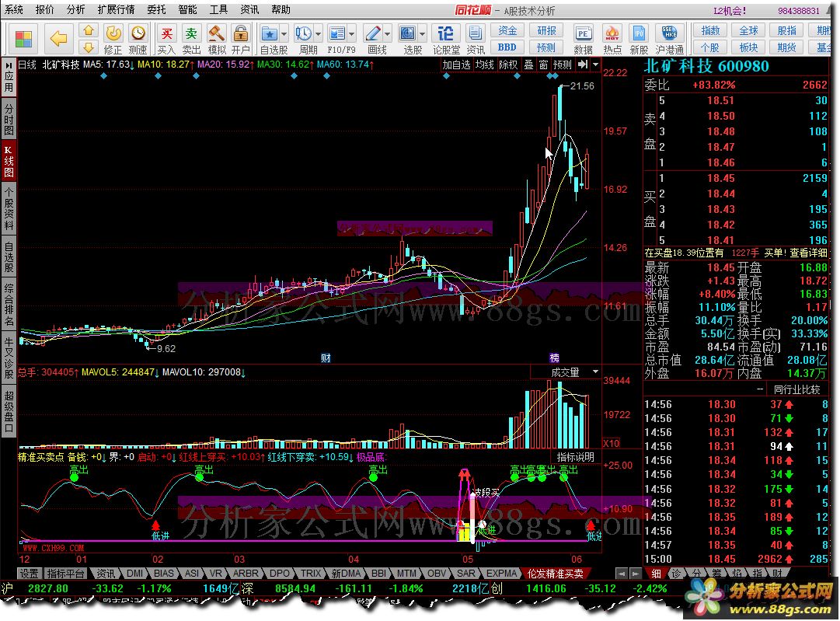
Task: Open the 新股 IPO icon
Action: point(639,33)
